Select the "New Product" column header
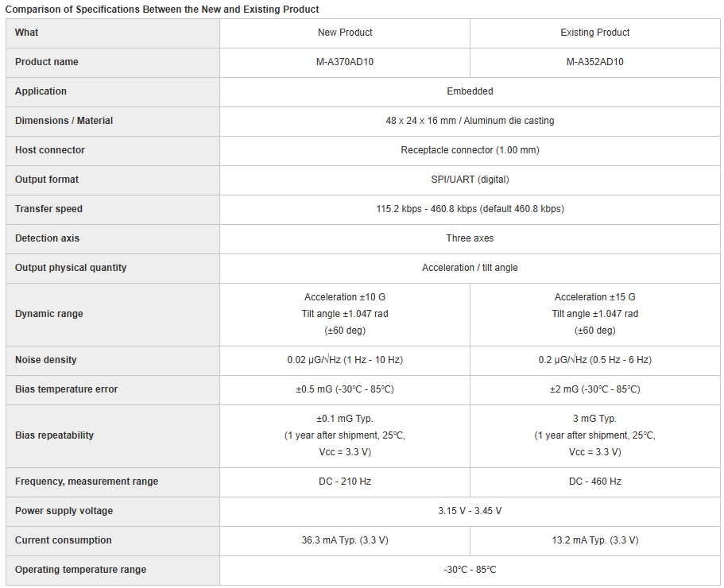The height and width of the screenshot is (588, 724). (345, 33)
